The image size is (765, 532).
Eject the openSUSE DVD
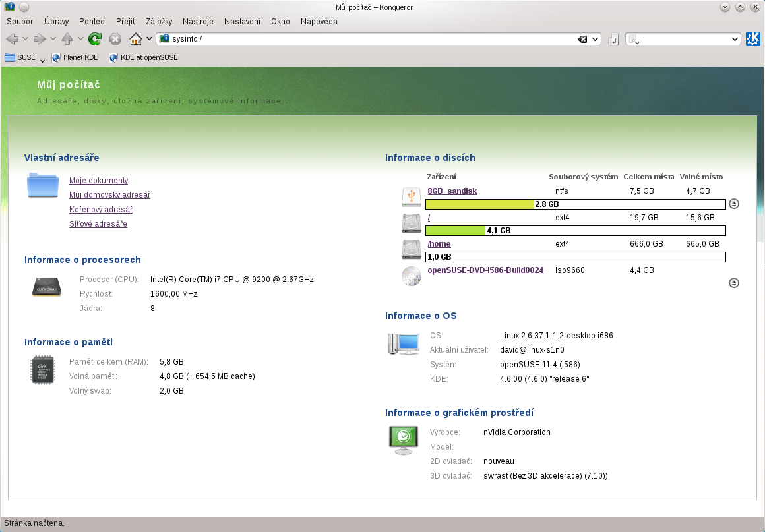[x=734, y=283]
